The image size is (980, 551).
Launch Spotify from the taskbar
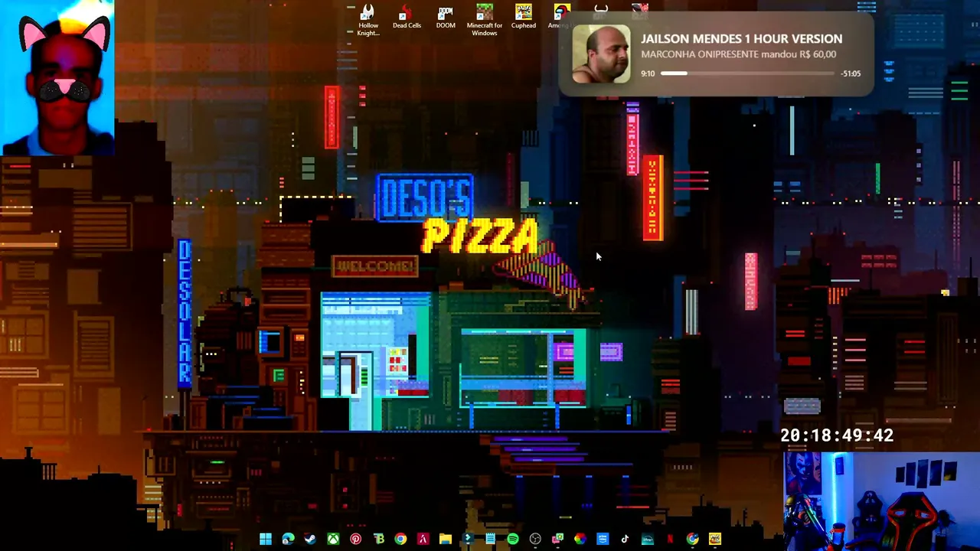click(513, 540)
